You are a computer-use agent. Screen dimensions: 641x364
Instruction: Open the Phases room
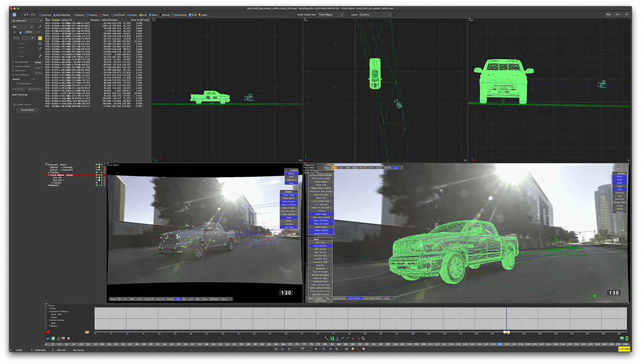[x=165, y=15]
